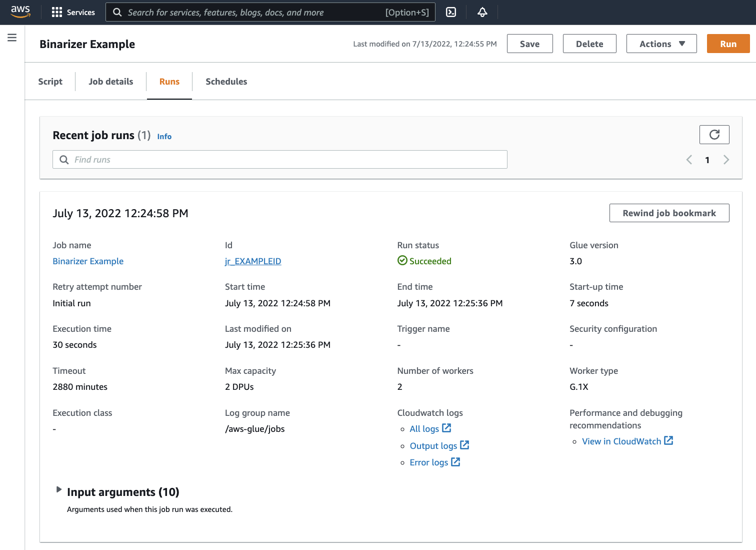Open the Actions dropdown menu

(x=661, y=44)
